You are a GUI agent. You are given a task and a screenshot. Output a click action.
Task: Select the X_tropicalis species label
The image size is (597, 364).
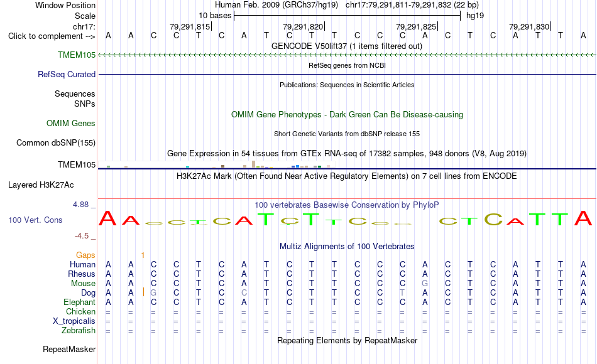74,321
